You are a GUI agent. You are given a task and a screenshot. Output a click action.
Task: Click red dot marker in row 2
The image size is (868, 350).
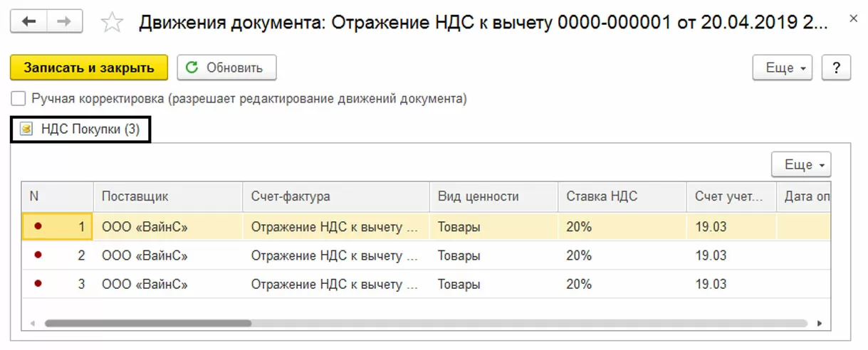(x=38, y=255)
